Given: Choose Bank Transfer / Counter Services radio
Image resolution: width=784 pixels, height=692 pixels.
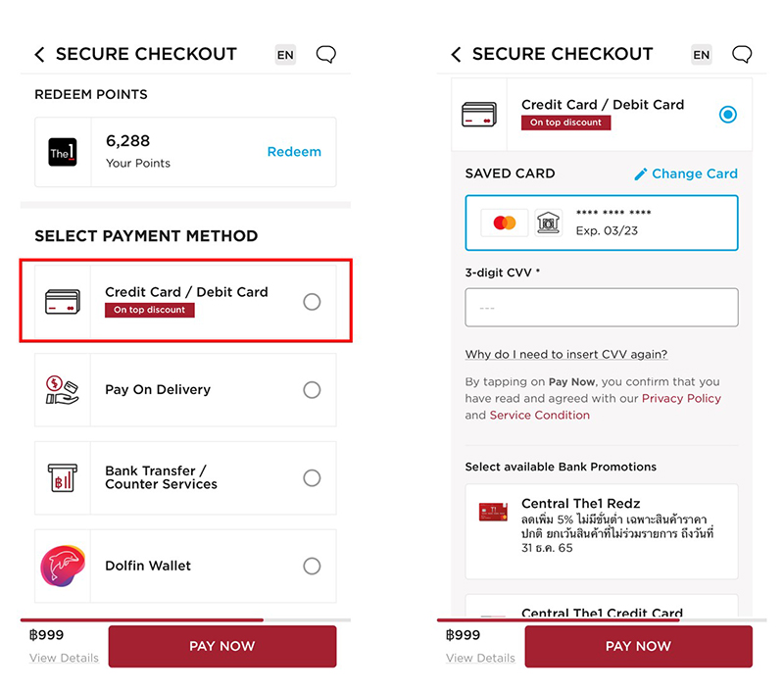Looking at the screenshot, I should [x=312, y=477].
